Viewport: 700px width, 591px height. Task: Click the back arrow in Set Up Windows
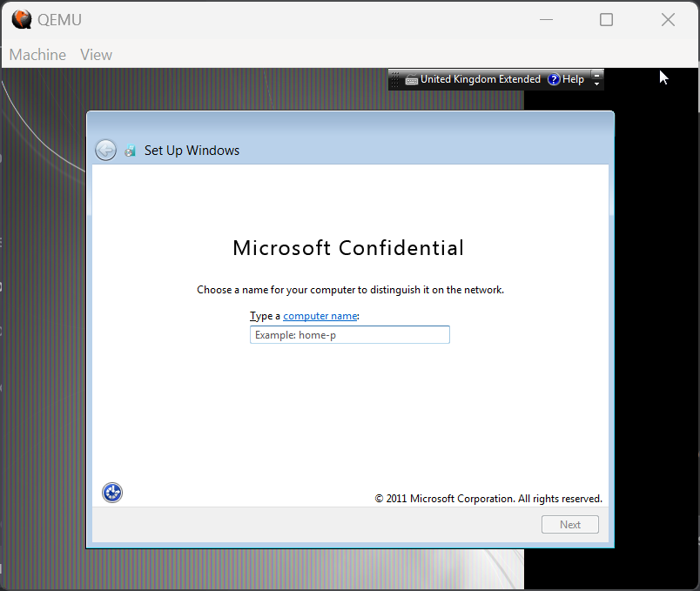(x=106, y=150)
